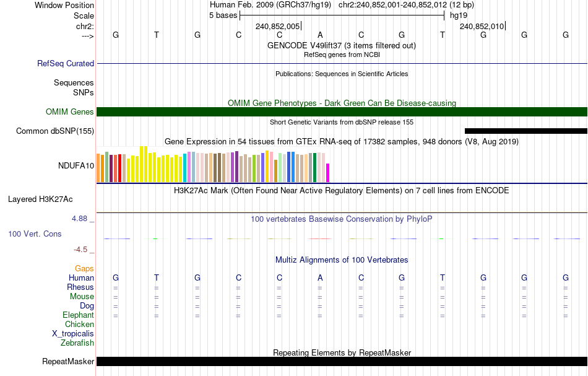The height and width of the screenshot is (376, 588).
Task: Click 'Short Genetic Variants from dbSNP release 155' title
Action: coord(342,122)
